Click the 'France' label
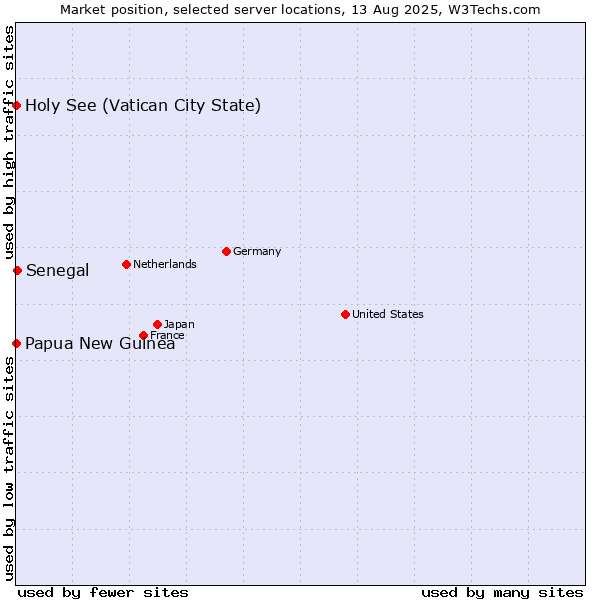 [167, 335]
